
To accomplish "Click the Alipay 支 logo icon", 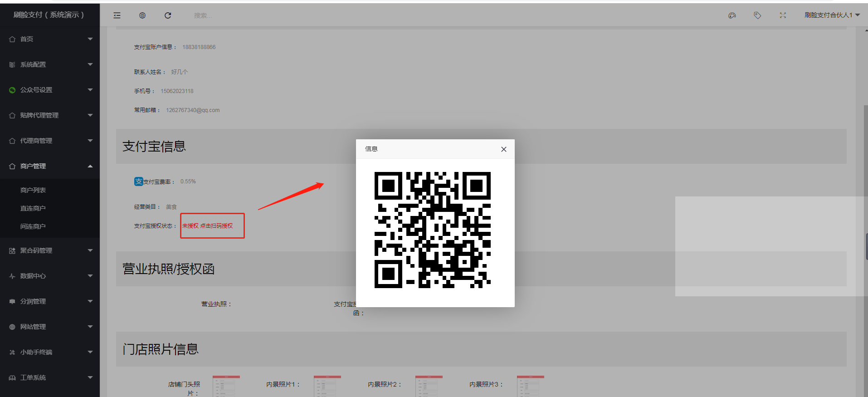I will 139,181.
